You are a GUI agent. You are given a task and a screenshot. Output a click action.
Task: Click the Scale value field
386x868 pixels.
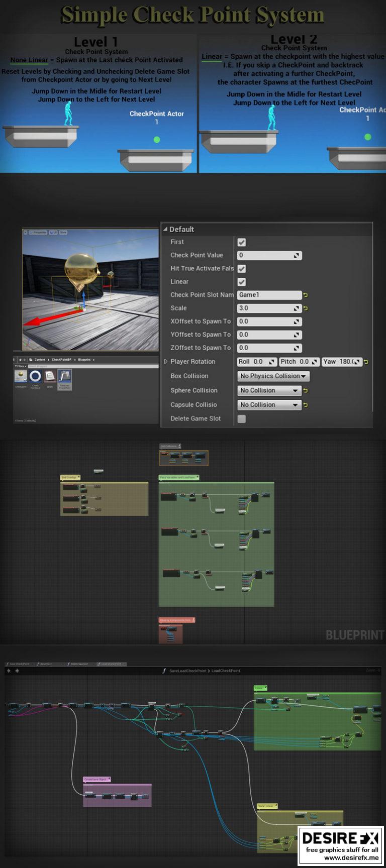(x=269, y=308)
